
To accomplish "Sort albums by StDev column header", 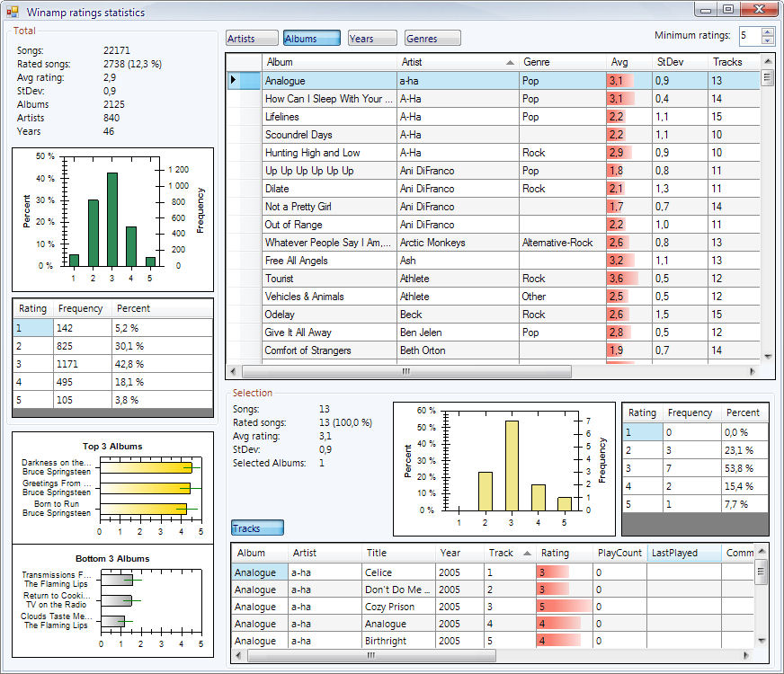I will (x=680, y=62).
